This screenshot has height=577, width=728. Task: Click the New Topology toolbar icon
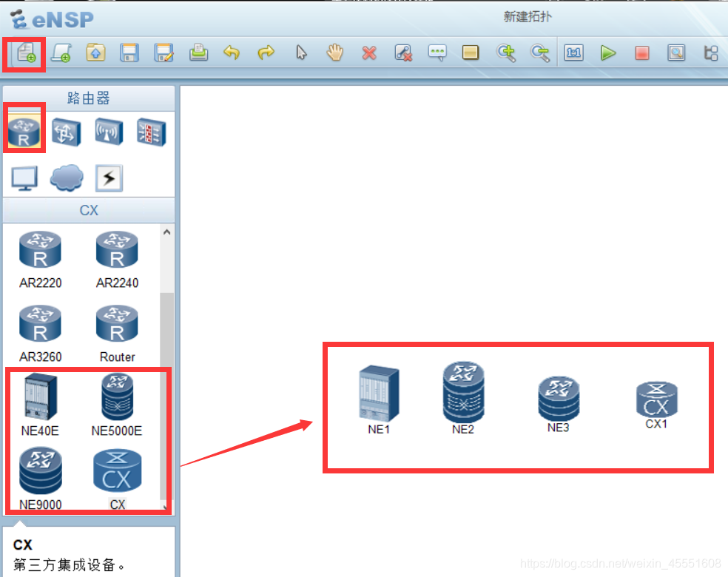pyautogui.click(x=26, y=53)
